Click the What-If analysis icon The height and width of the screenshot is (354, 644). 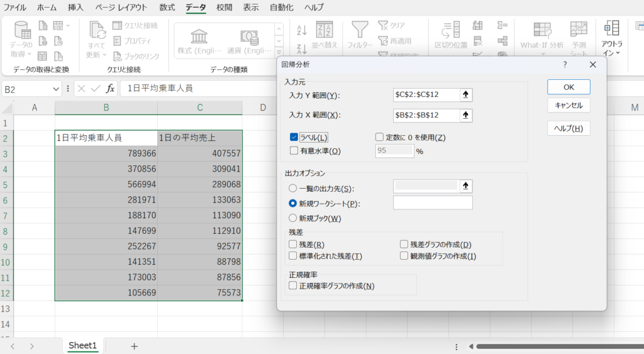[542, 30]
